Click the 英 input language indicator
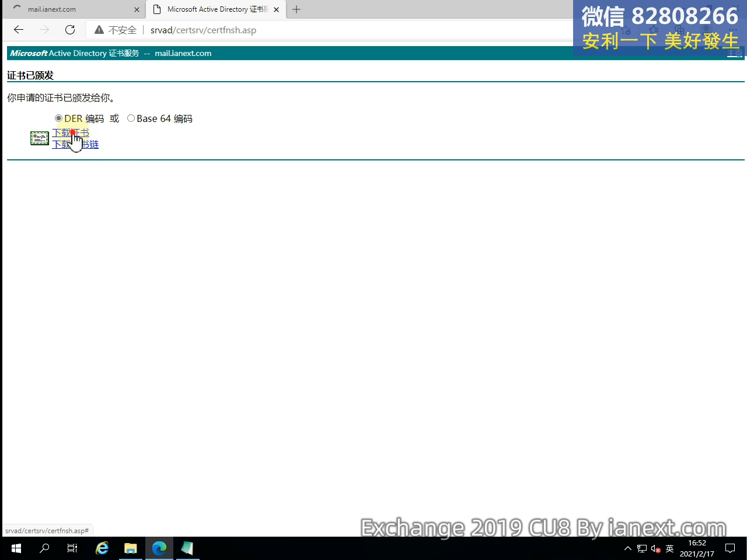 (x=669, y=548)
